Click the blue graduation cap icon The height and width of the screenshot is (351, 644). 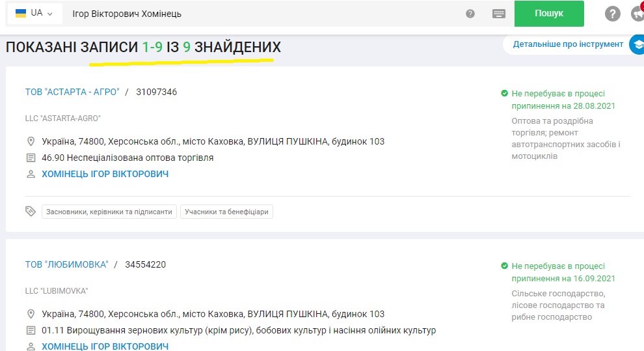[x=636, y=44]
